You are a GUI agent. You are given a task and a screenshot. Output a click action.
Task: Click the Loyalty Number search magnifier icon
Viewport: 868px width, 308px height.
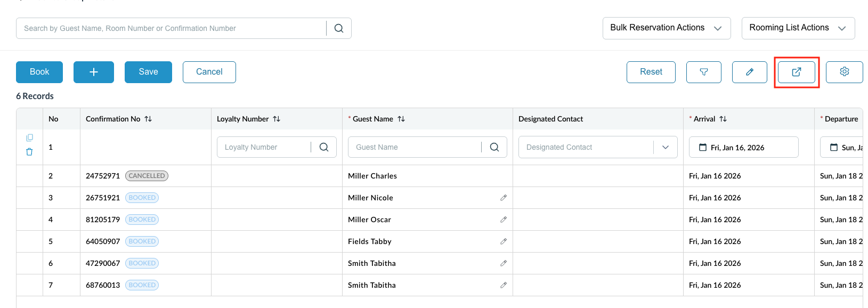(x=324, y=147)
